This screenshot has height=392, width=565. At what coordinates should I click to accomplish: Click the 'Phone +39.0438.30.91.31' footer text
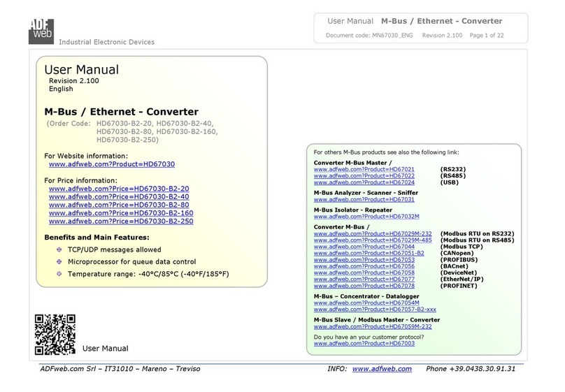(471, 369)
